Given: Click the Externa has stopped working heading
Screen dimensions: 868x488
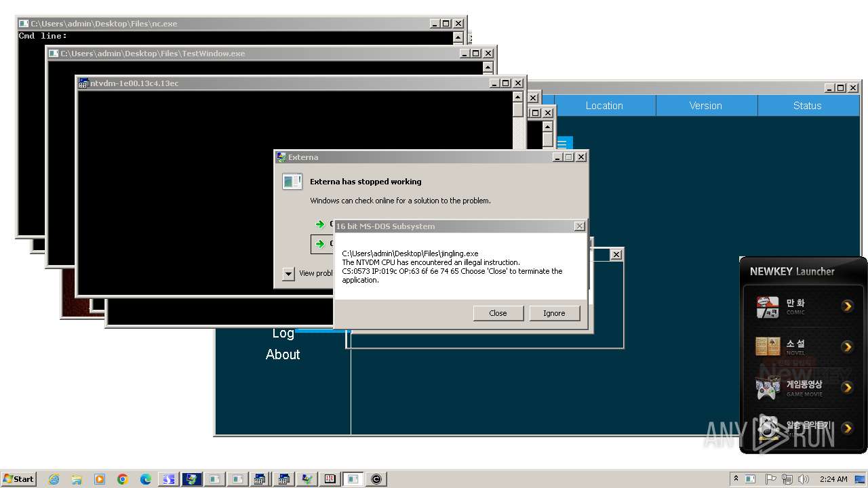Looking at the screenshot, I should (366, 182).
